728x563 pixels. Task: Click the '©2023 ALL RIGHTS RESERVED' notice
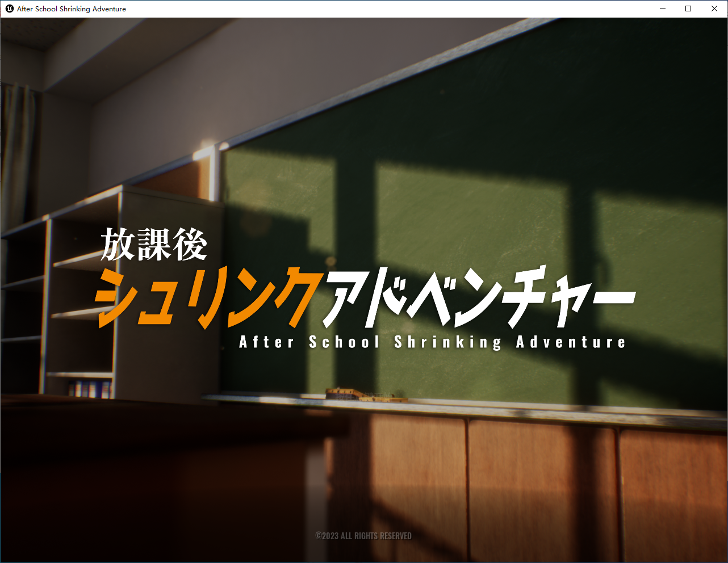click(363, 536)
